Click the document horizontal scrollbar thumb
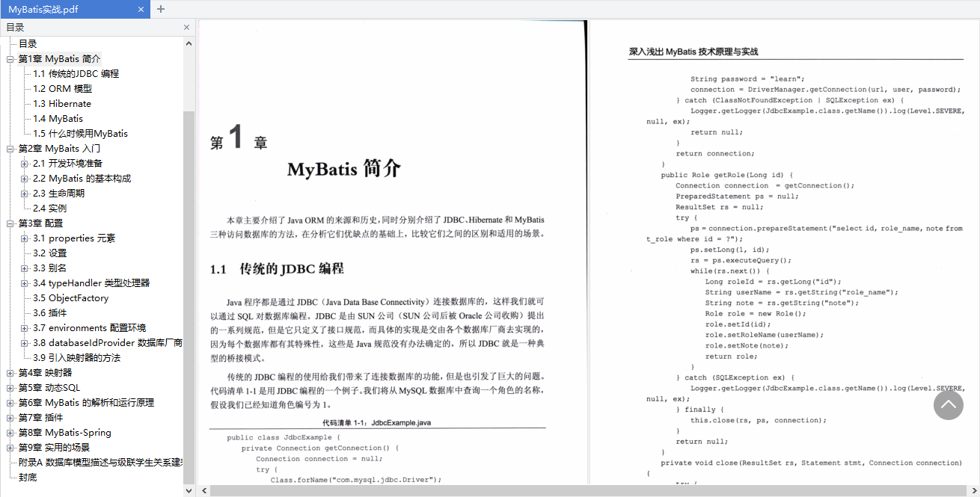The width and height of the screenshot is (980, 497). coord(587,491)
